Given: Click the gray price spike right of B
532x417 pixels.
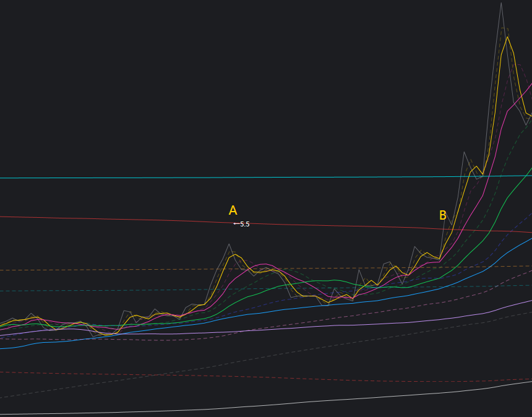Looking at the screenshot, I should point(464,152).
